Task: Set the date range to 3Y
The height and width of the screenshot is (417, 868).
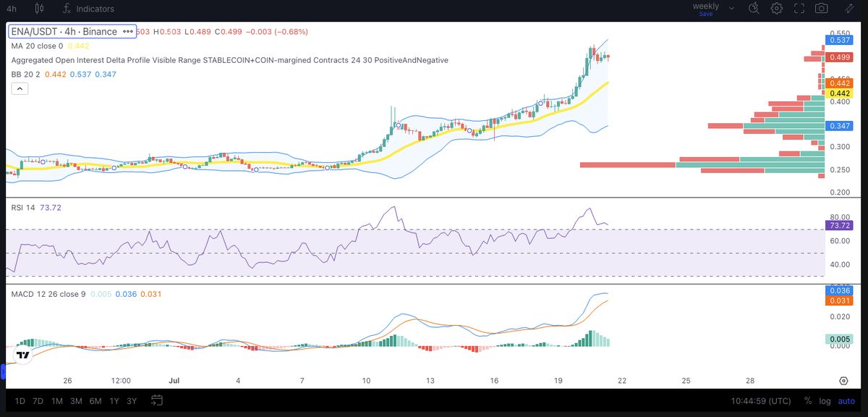Action: (x=132, y=400)
